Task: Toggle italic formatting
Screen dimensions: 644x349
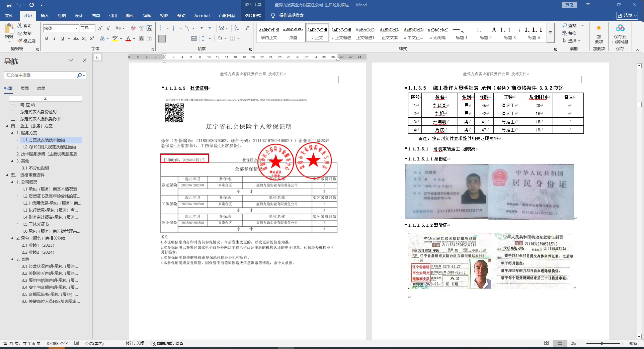Action: click(x=55, y=38)
